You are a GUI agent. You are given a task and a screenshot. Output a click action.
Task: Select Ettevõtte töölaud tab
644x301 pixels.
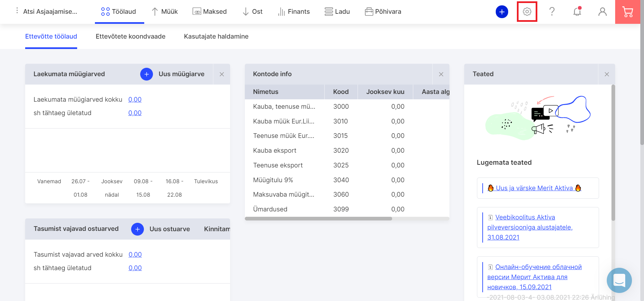(51, 37)
